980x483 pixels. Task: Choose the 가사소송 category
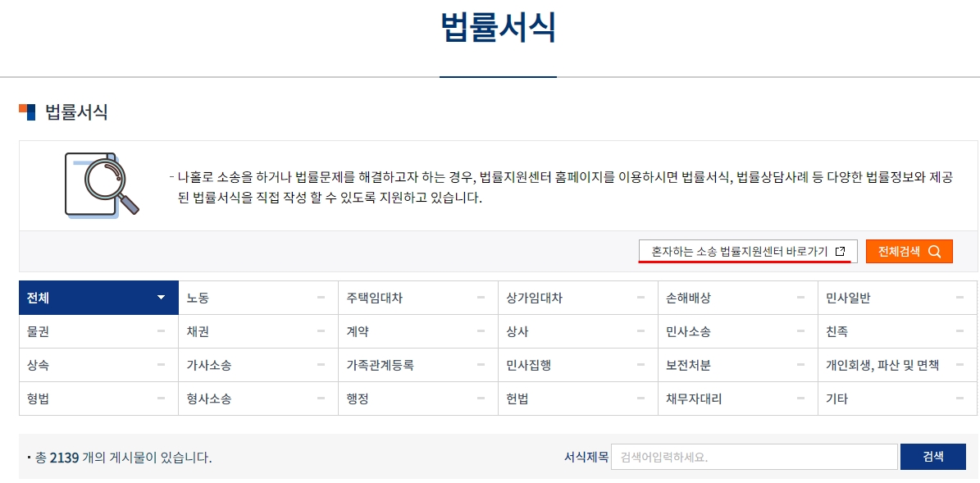point(258,365)
